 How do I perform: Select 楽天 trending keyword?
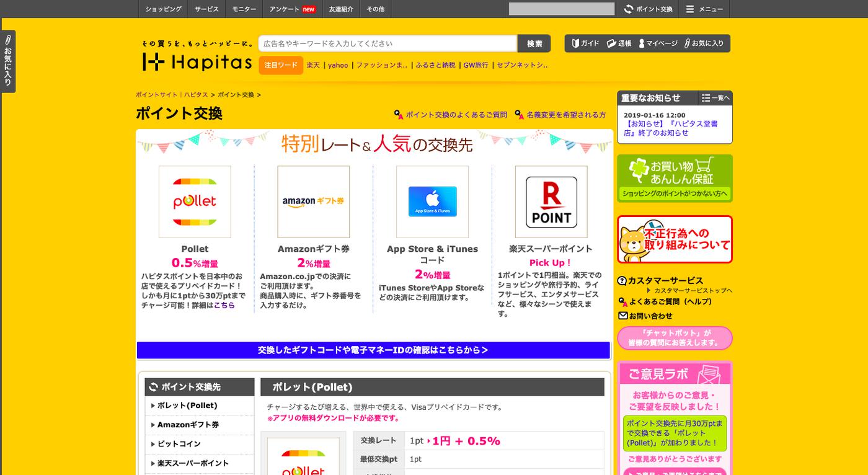313,65
